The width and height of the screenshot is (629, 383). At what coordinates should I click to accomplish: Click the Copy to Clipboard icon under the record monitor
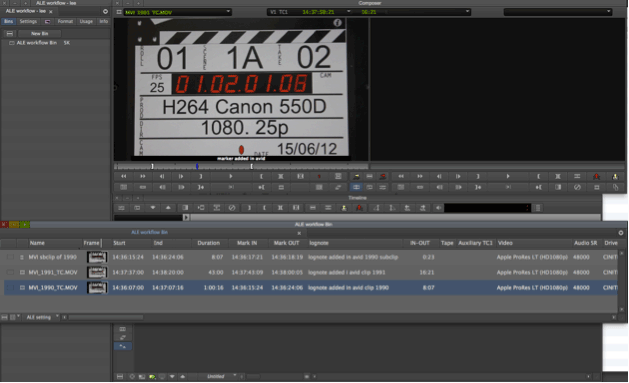pyautogui.click(x=616, y=187)
